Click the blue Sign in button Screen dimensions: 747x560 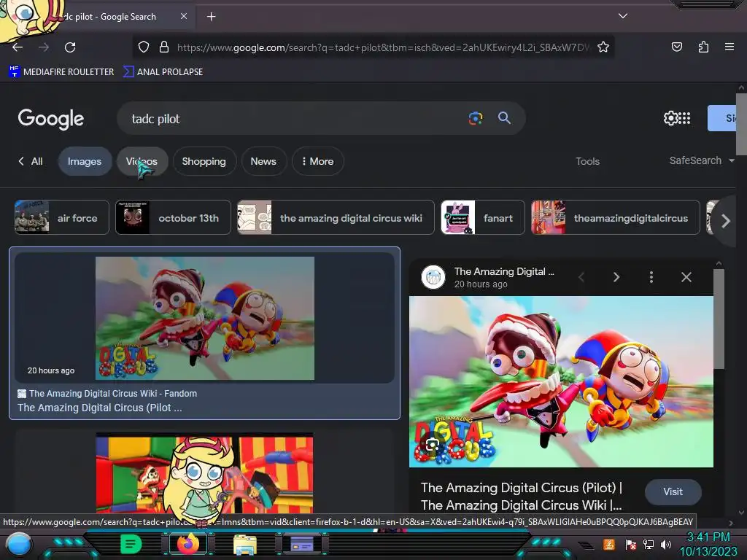click(721, 118)
